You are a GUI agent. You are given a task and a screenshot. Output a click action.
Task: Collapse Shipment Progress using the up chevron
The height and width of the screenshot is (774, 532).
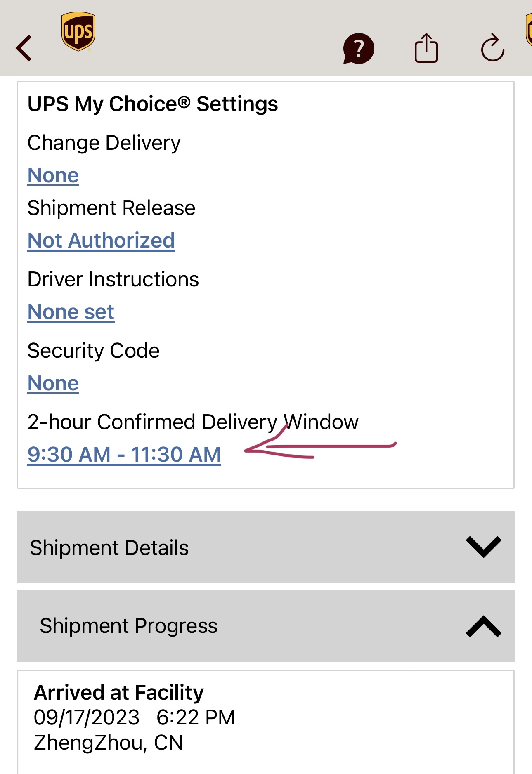pyautogui.click(x=483, y=626)
